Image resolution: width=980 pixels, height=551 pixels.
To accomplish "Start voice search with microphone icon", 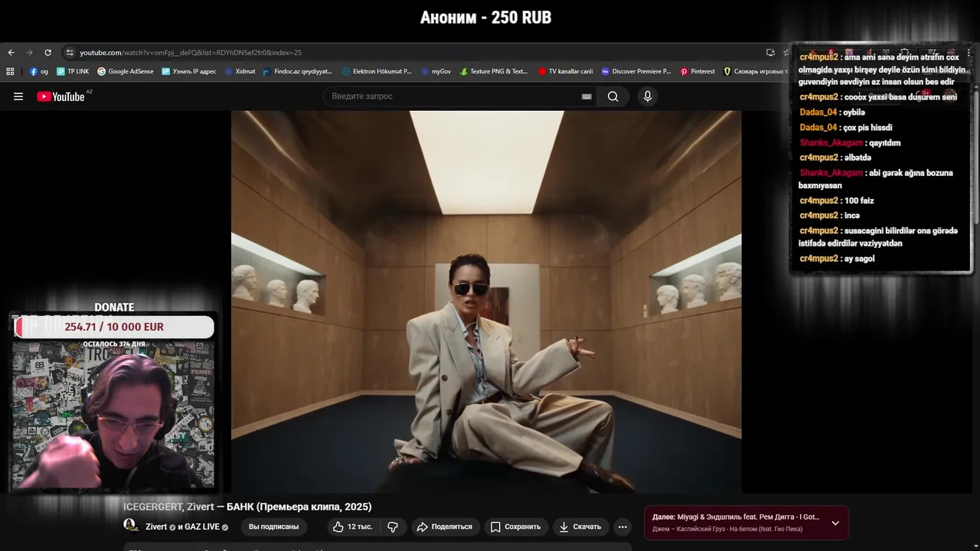I will pos(648,96).
